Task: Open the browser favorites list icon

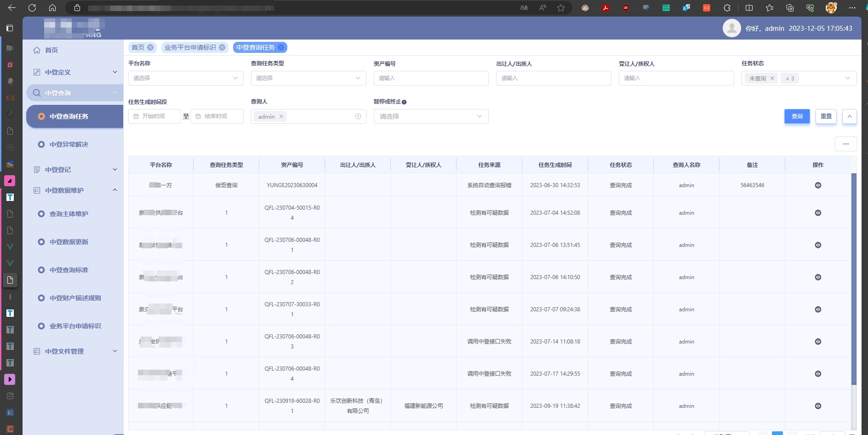Action: [770, 7]
